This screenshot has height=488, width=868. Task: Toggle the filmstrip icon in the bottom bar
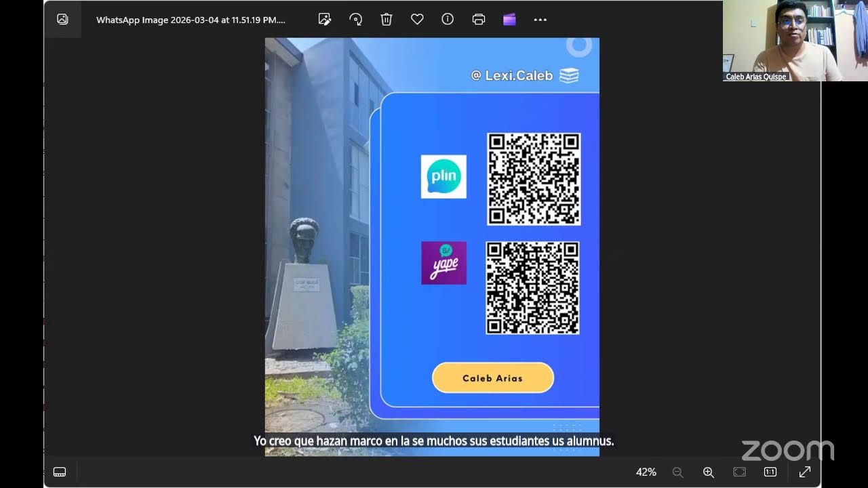[x=59, y=472]
